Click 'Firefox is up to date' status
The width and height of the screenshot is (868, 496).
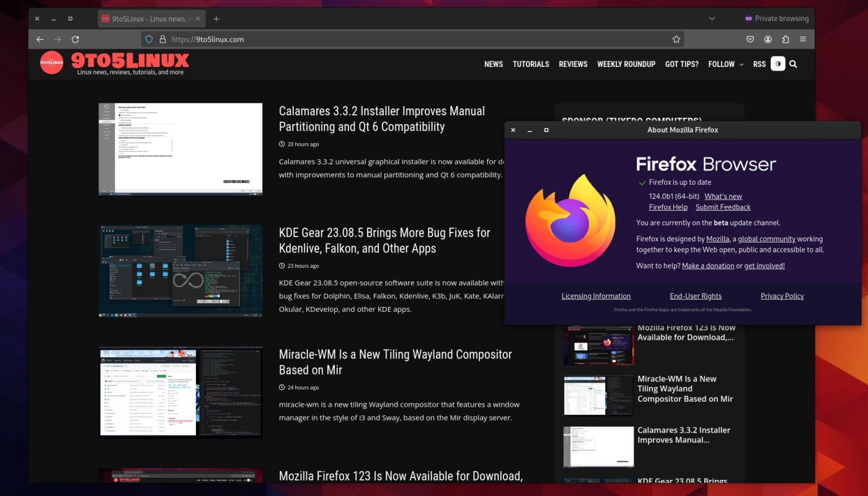coord(680,182)
